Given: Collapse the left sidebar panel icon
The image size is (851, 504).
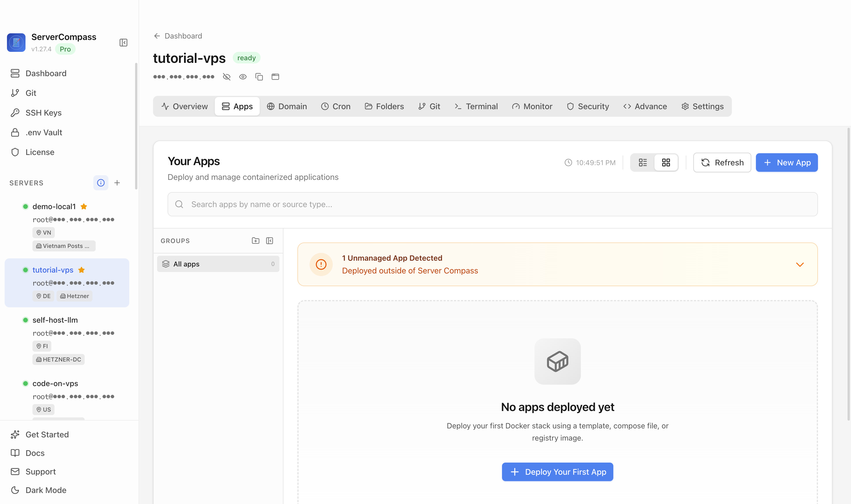Looking at the screenshot, I should 123,43.
